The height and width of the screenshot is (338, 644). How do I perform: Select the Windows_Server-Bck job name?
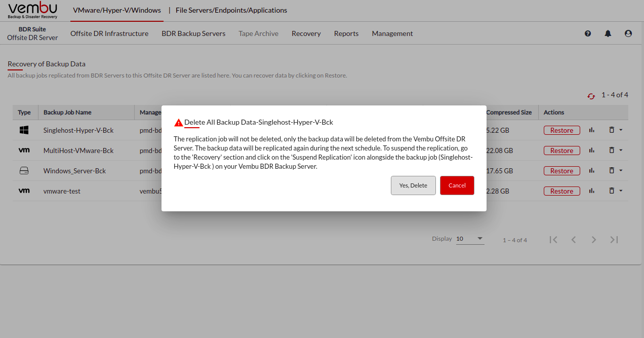pos(75,171)
